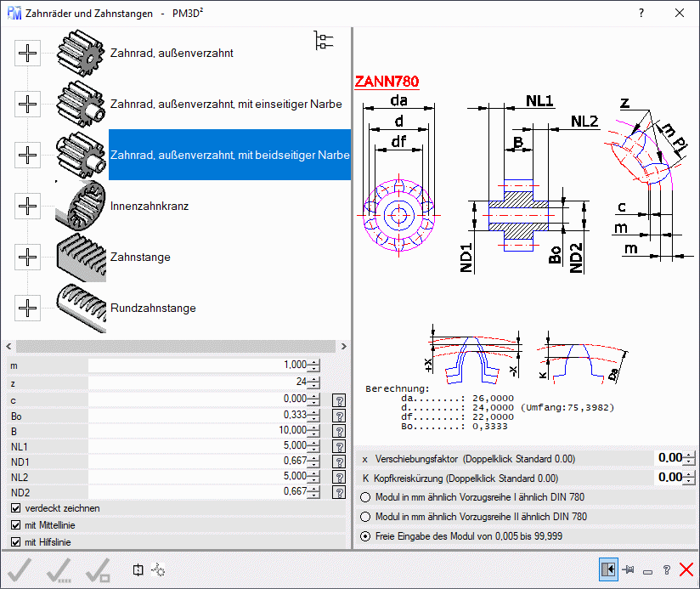Click the red X cancel icon at bottom right

tap(686, 570)
